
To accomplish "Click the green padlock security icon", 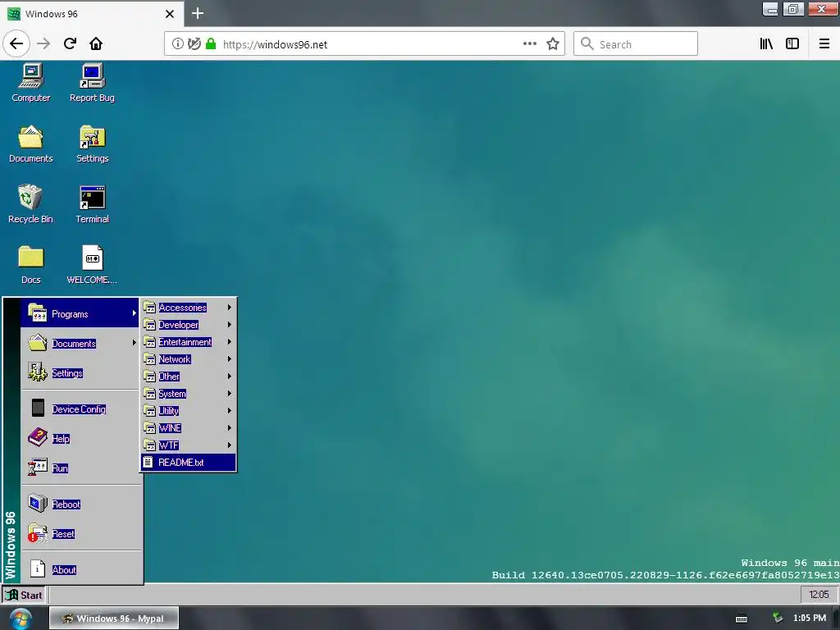I will tap(211, 44).
